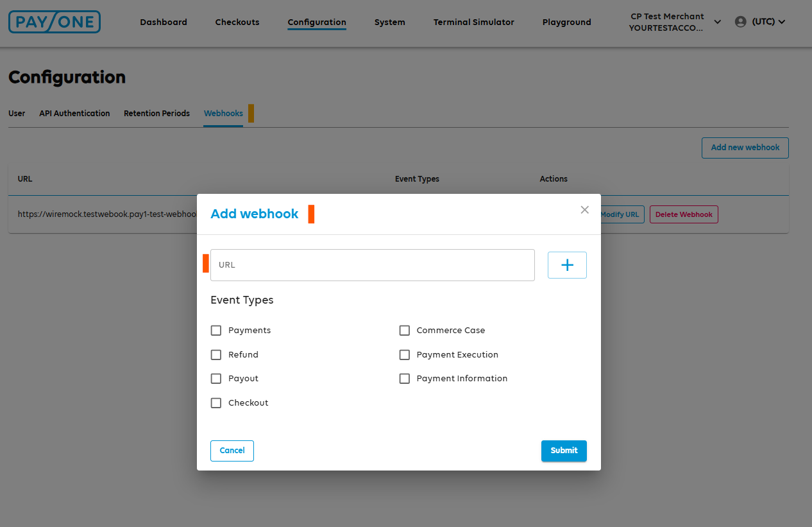This screenshot has width=812, height=527.
Task: Toggle the Commerce Case checkbox
Action: 405,331
